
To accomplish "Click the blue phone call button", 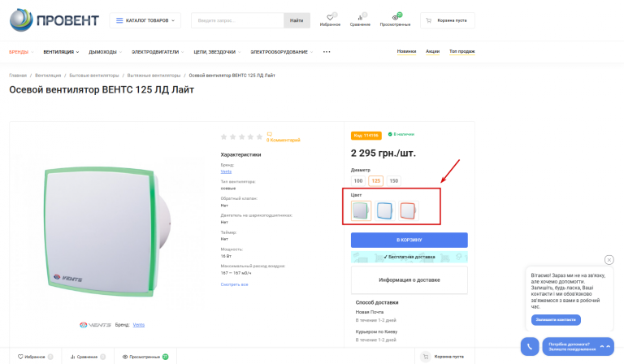I will point(530,346).
